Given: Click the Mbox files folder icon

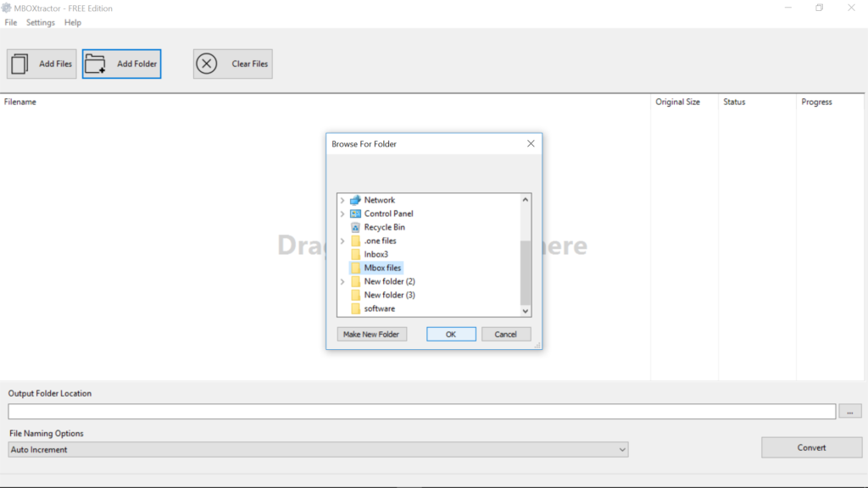Looking at the screenshot, I should (355, 268).
